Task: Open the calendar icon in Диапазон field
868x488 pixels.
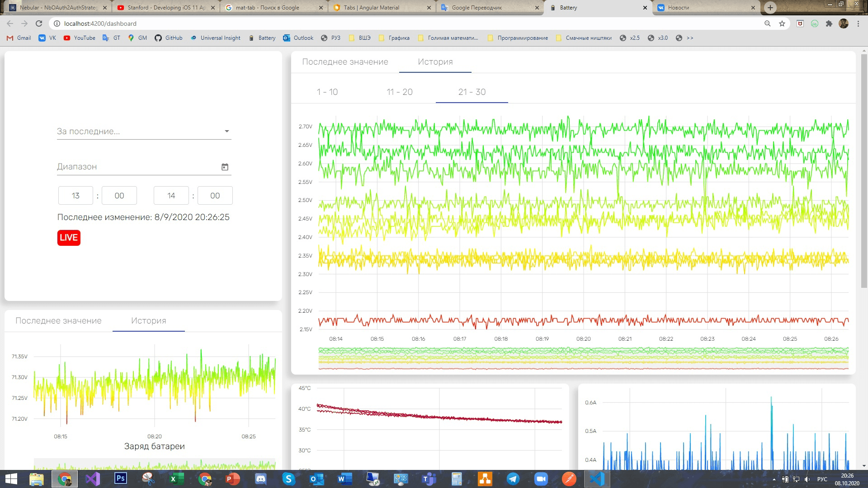Action: (225, 167)
